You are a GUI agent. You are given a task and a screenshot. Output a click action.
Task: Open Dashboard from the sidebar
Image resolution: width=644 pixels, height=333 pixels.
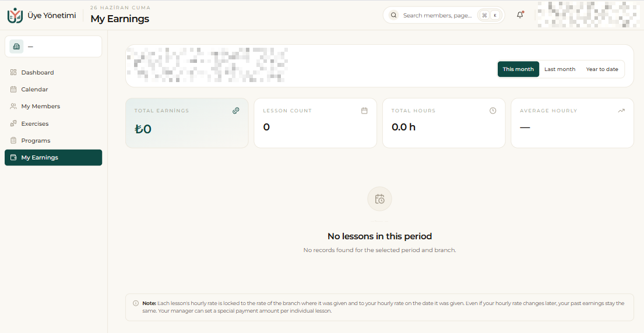click(x=54, y=72)
